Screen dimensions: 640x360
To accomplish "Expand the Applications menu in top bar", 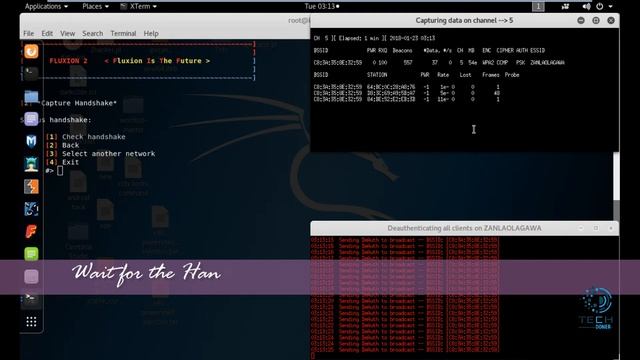I will tap(46, 6).
